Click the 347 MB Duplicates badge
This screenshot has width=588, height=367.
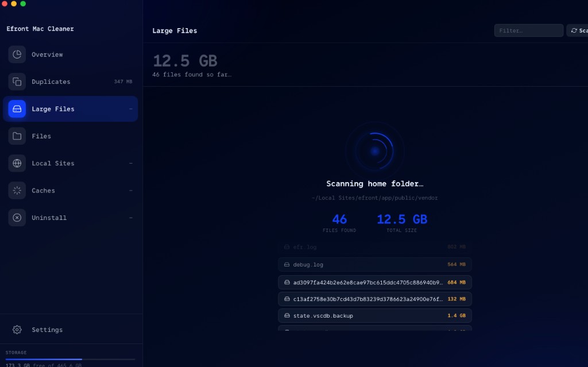[x=123, y=82]
